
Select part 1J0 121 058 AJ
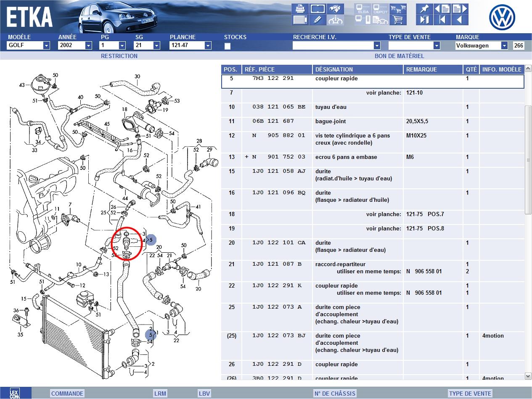[279, 171]
